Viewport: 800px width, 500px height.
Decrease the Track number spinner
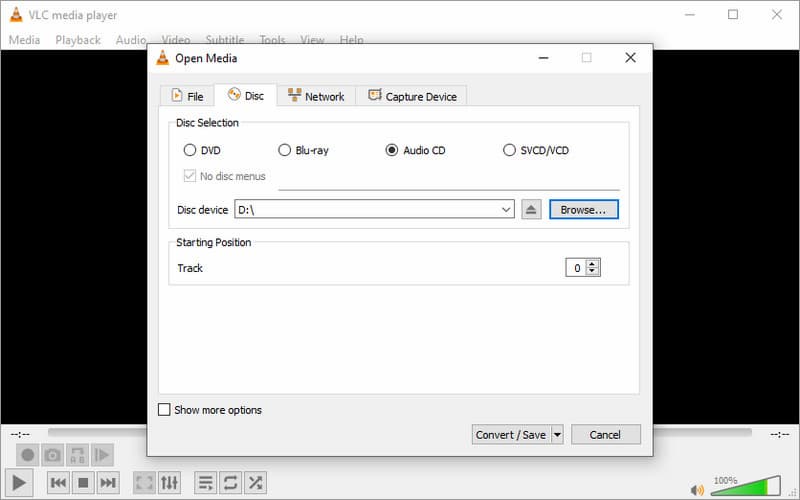[592, 271]
